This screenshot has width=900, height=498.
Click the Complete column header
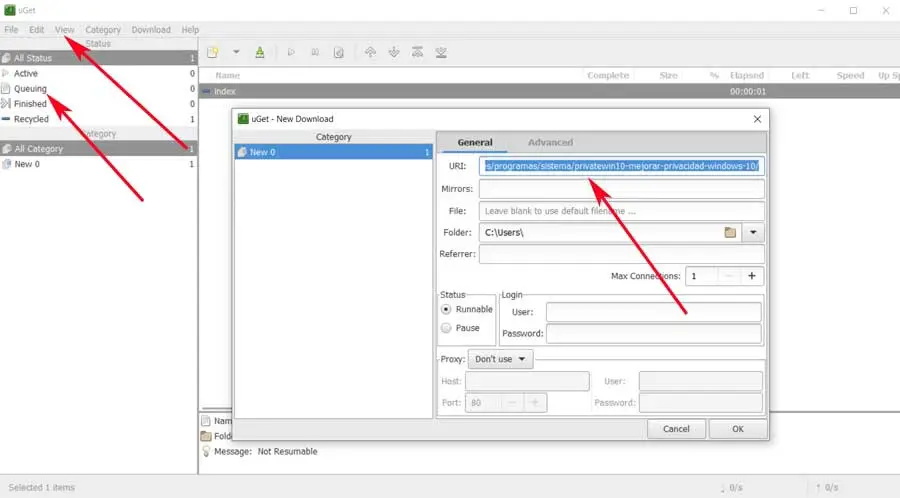pos(608,75)
